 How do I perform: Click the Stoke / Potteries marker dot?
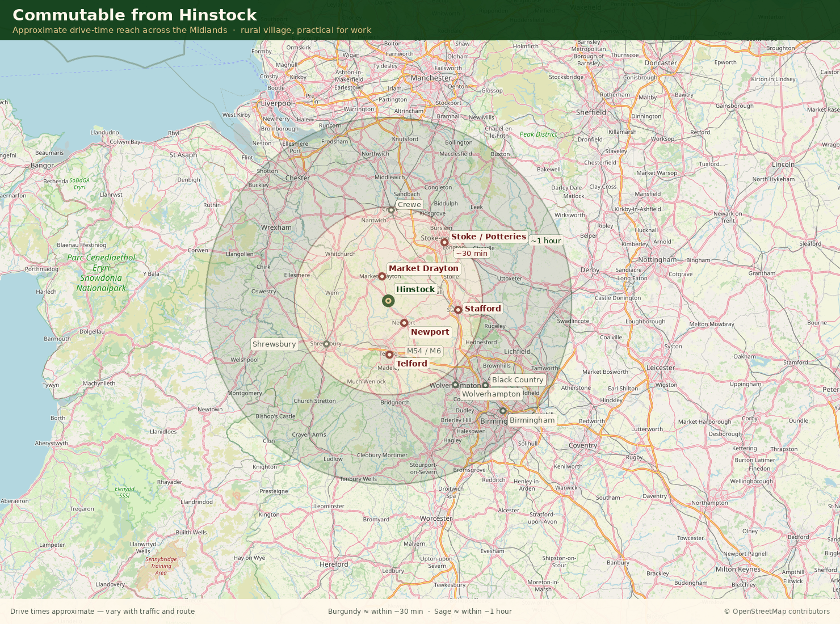(x=444, y=242)
